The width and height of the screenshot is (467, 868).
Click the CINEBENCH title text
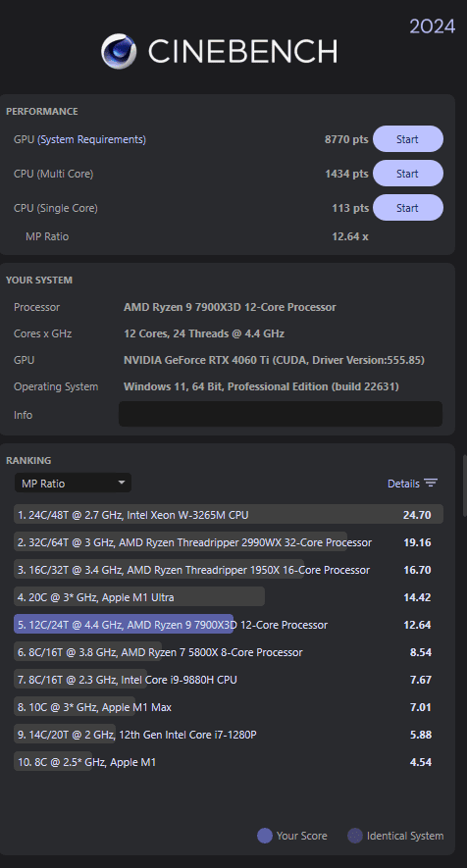tap(242, 52)
